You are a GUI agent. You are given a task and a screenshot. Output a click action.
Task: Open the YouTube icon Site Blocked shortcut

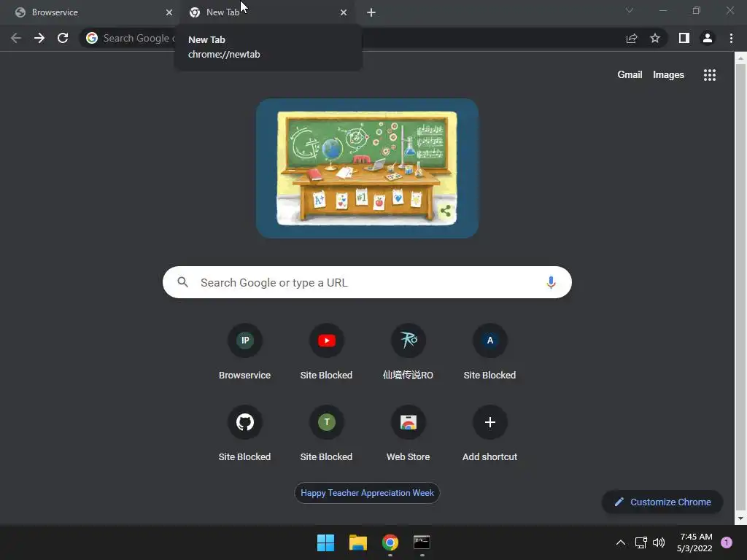326,353
